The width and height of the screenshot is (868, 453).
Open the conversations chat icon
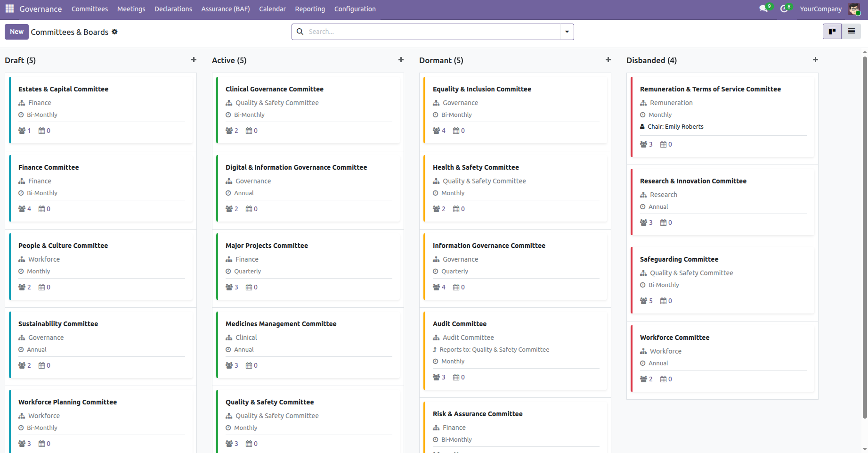(763, 8)
